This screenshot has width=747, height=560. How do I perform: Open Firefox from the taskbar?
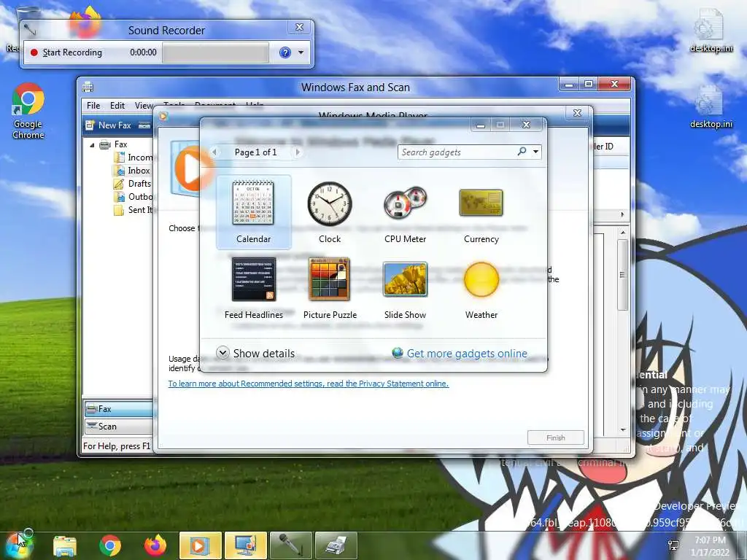(x=155, y=545)
